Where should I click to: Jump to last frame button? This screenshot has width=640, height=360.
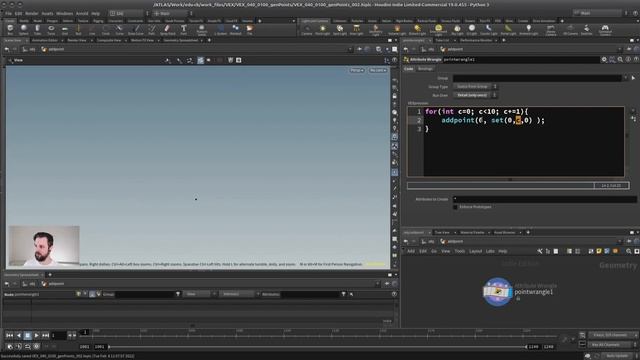45,335
